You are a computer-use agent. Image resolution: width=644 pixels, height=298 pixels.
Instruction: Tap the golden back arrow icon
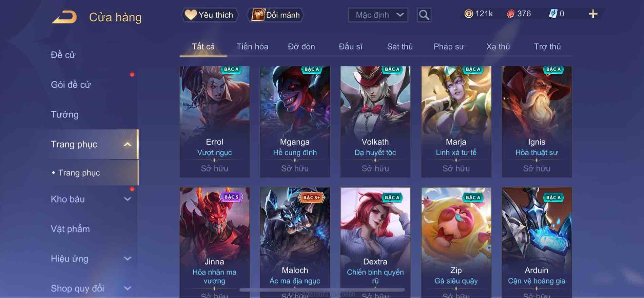click(64, 17)
